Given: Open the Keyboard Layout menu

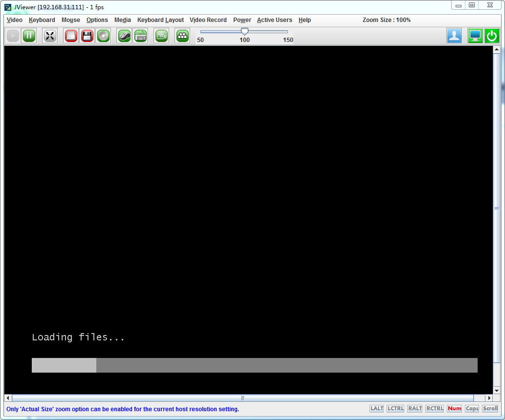Looking at the screenshot, I should (x=160, y=20).
